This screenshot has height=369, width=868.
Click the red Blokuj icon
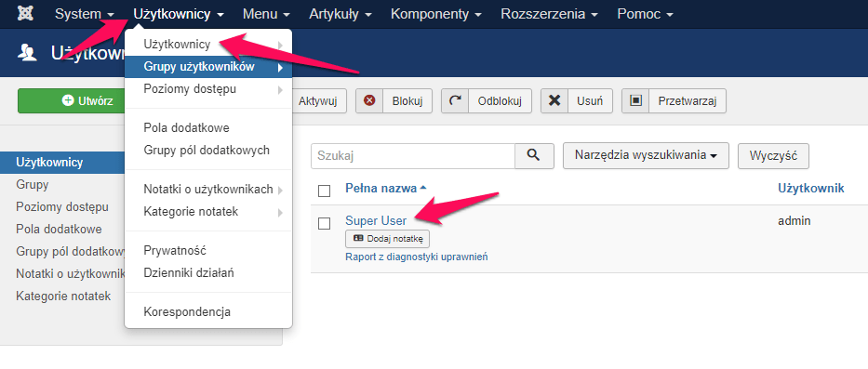369,100
